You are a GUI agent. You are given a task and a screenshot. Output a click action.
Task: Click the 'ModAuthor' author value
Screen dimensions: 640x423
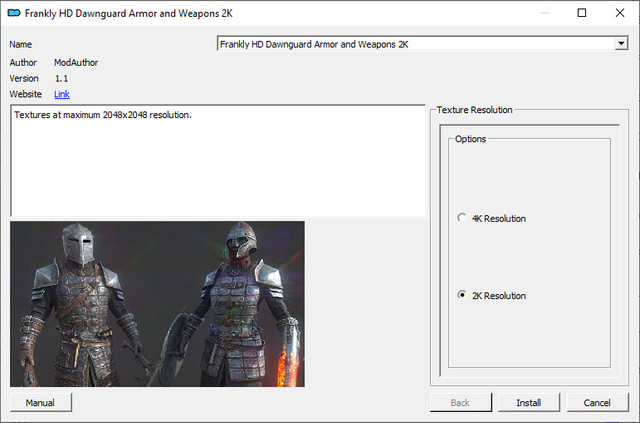tap(76, 62)
